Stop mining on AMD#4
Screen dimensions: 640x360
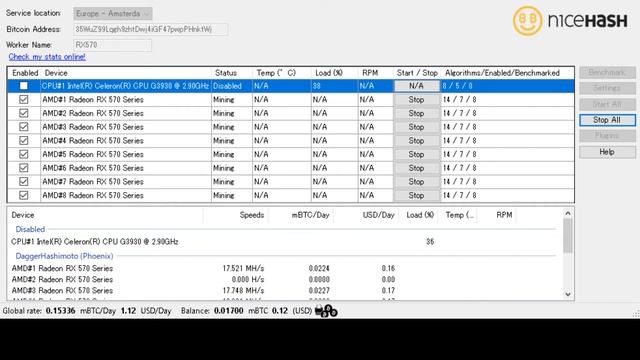(x=417, y=140)
